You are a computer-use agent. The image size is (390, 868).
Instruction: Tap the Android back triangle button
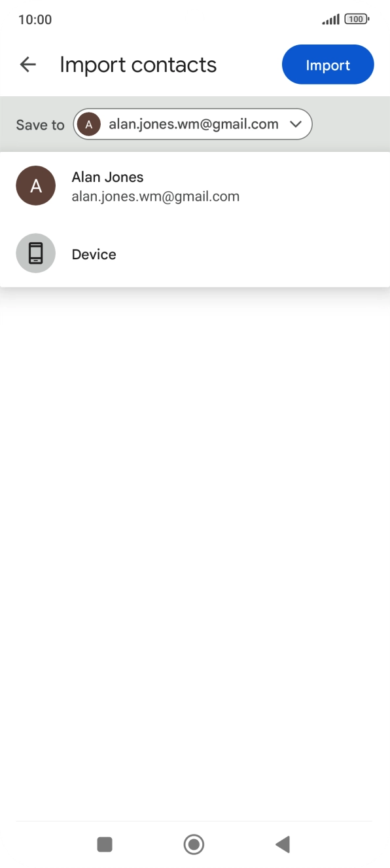(x=283, y=844)
